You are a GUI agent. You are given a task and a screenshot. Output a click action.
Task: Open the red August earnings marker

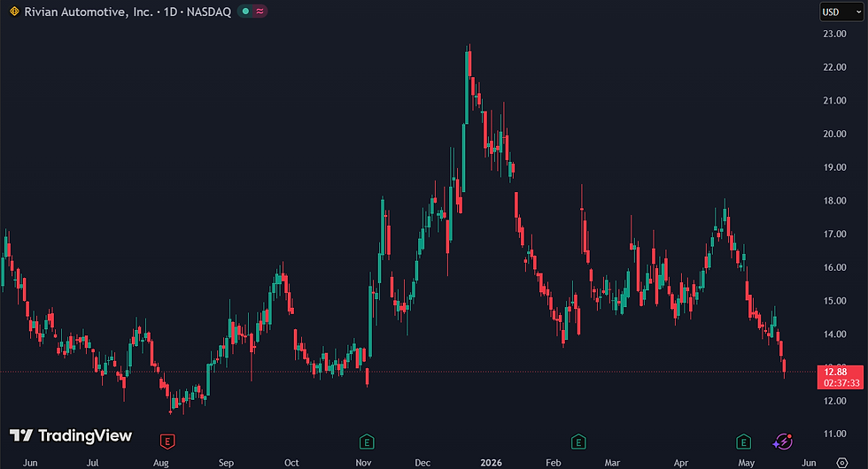coord(167,442)
